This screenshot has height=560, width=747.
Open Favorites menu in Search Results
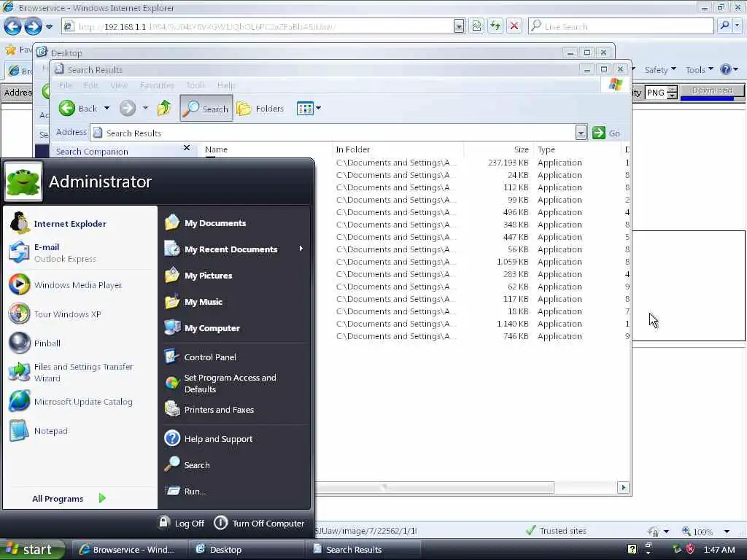pos(157,85)
